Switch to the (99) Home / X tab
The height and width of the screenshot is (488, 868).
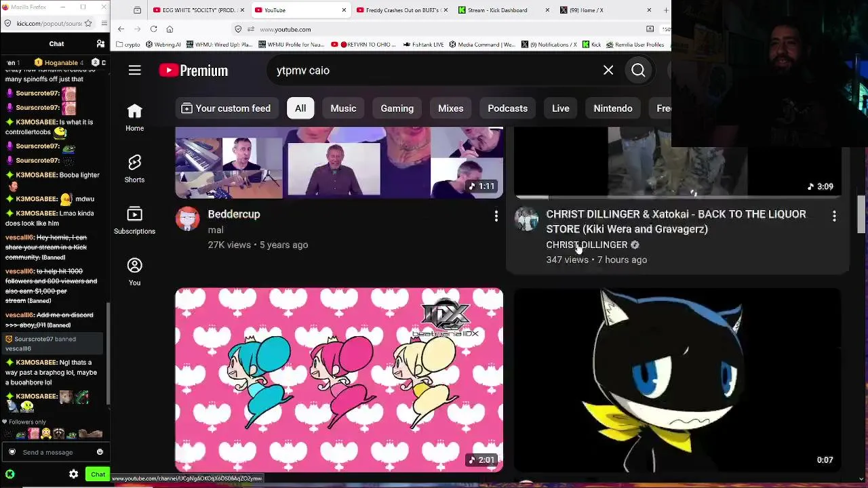605,10
